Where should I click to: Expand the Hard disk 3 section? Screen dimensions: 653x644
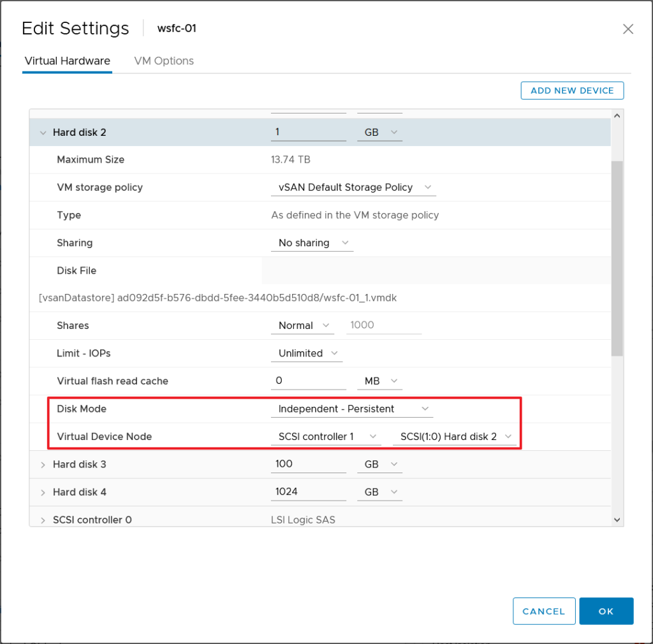[43, 465]
